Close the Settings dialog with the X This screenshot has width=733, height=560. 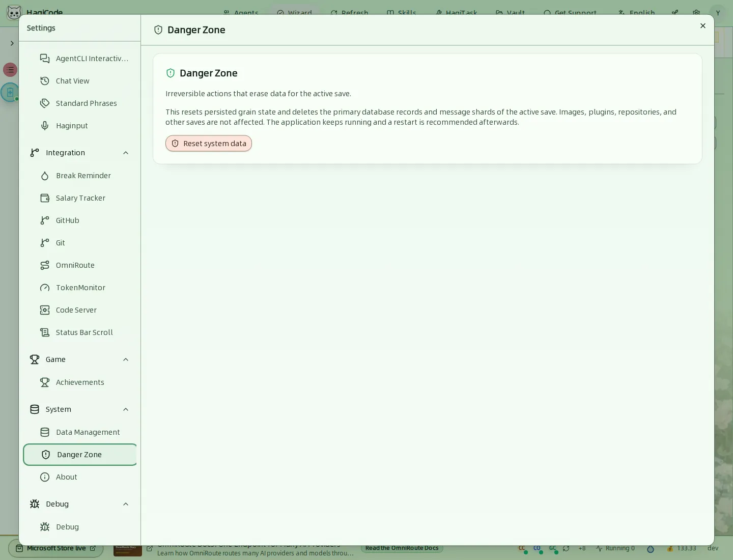click(703, 26)
